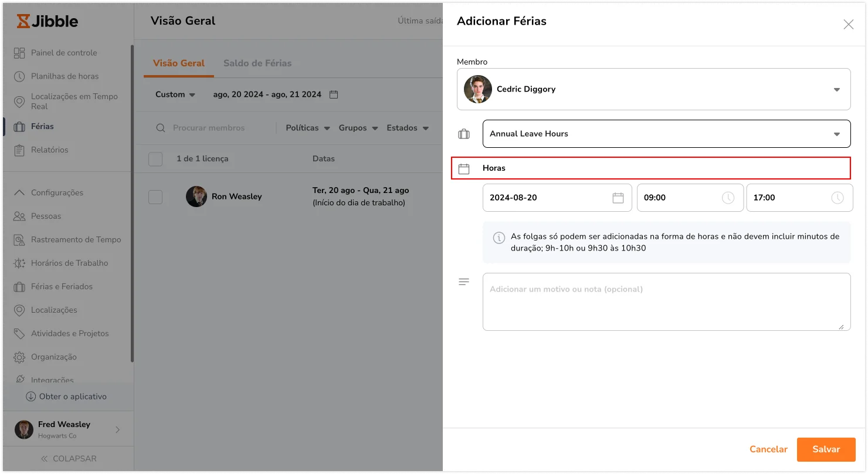Image resolution: width=868 pixels, height=474 pixels.
Task: Click the sidebar scrollbar
Action: [x=132, y=204]
